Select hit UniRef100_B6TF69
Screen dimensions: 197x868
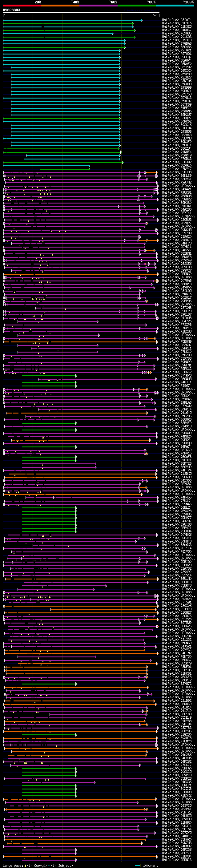click(176, 104)
